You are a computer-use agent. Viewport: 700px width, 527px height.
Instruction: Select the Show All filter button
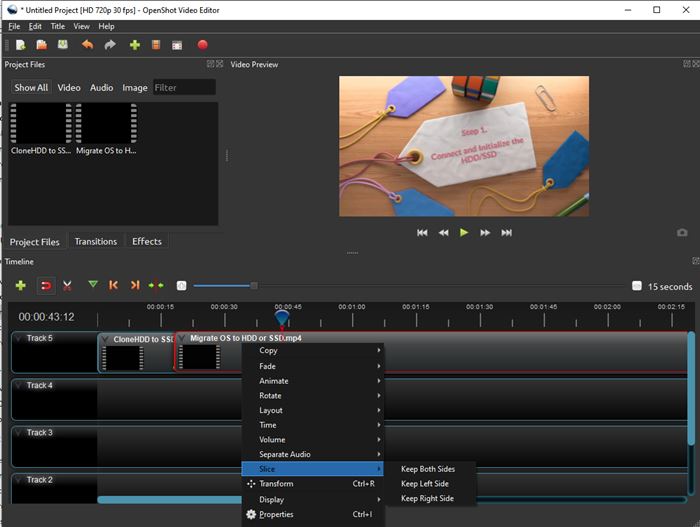[31, 88]
